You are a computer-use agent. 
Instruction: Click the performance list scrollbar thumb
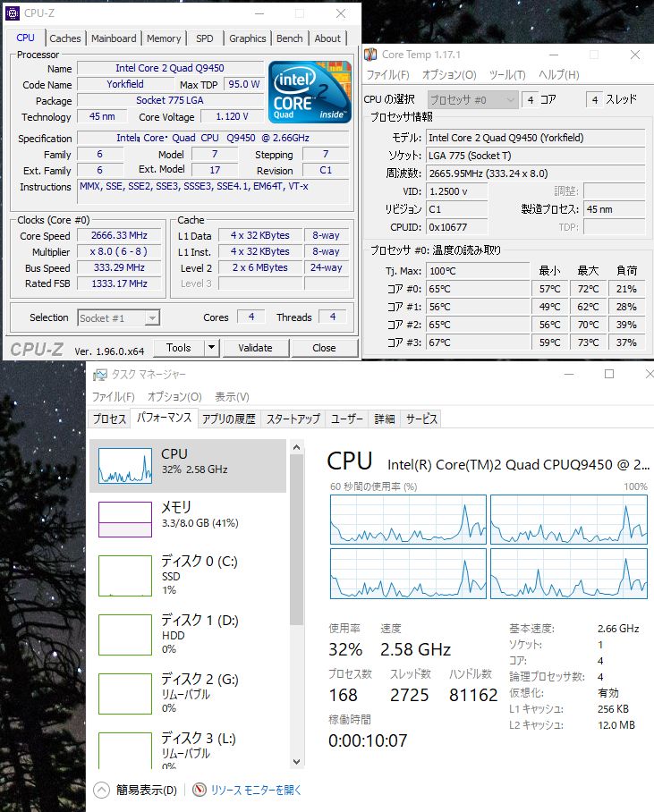point(296,540)
